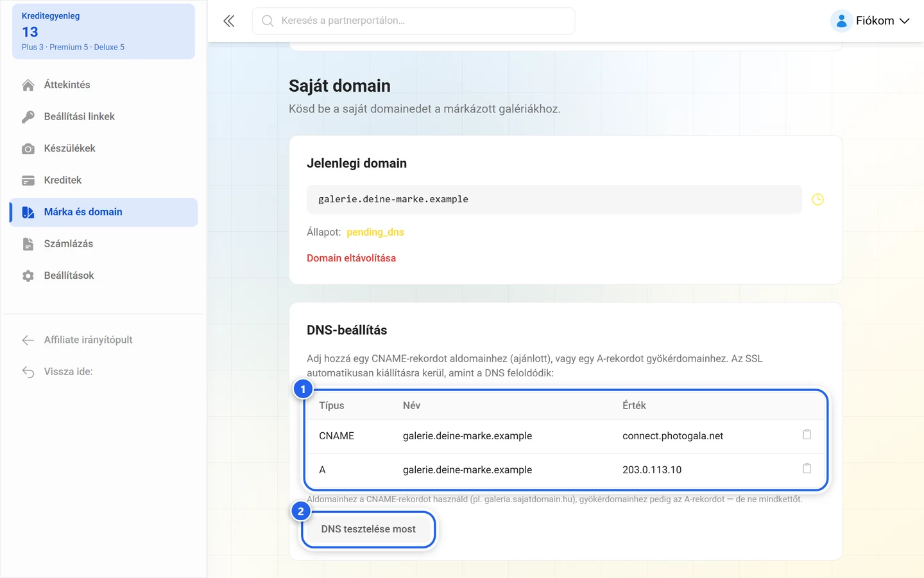Click the Domain eltávolítása link
Image resolution: width=924 pixels, height=578 pixels.
[x=351, y=258]
